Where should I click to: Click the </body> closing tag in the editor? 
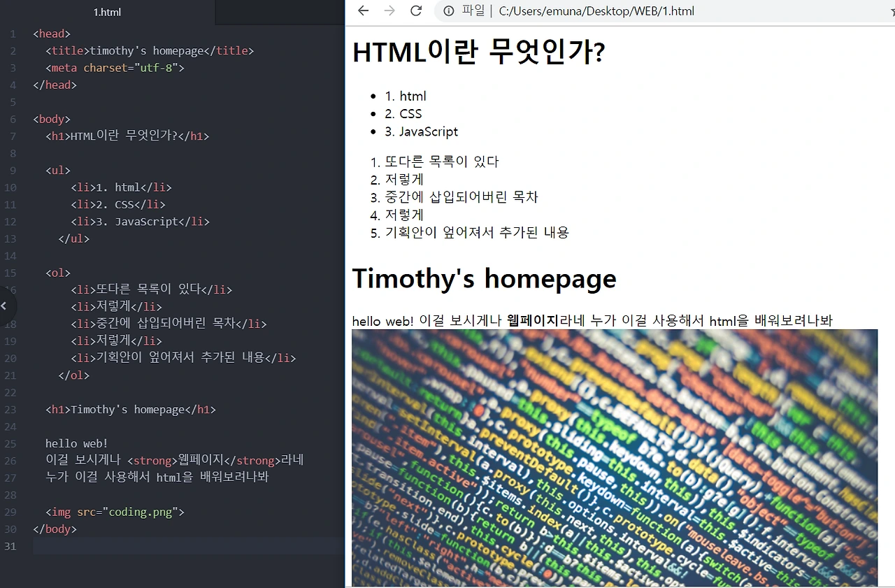(x=55, y=529)
